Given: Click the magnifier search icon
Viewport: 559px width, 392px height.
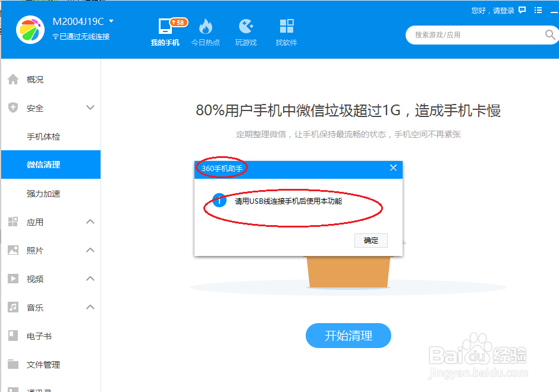Looking at the screenshot, I should click(550, 34).
